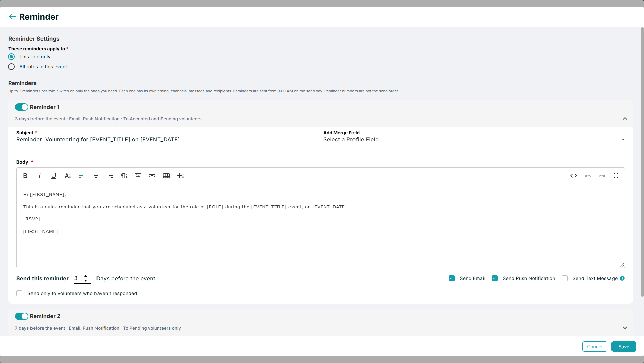Click the underline formatting icon

53,176
